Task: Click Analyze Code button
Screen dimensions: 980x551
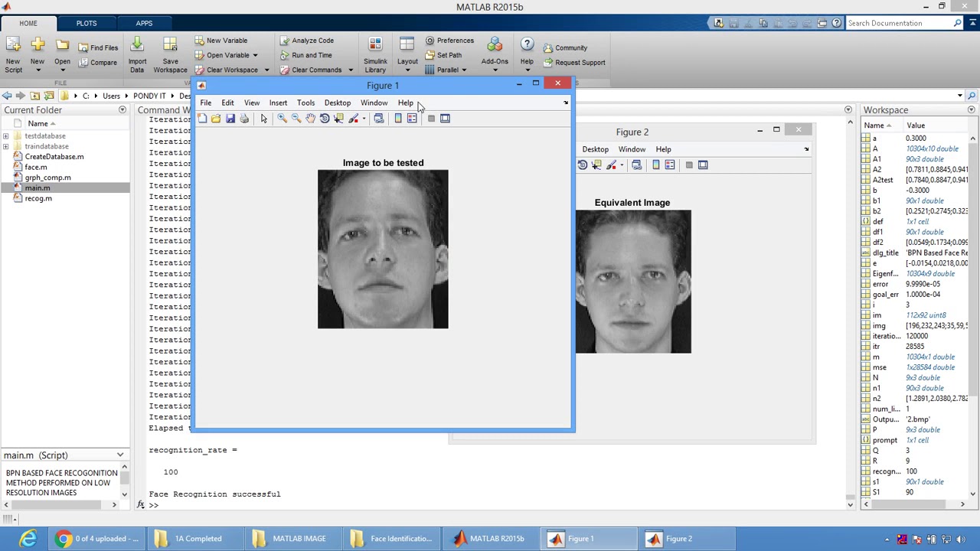Action: click(306, 41)
